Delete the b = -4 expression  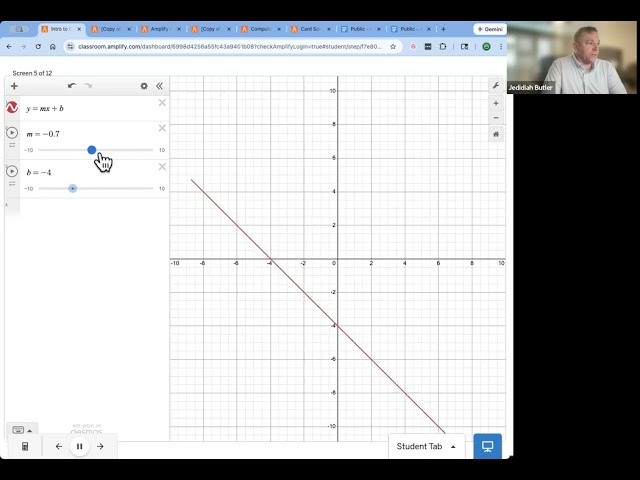[162, 167]
